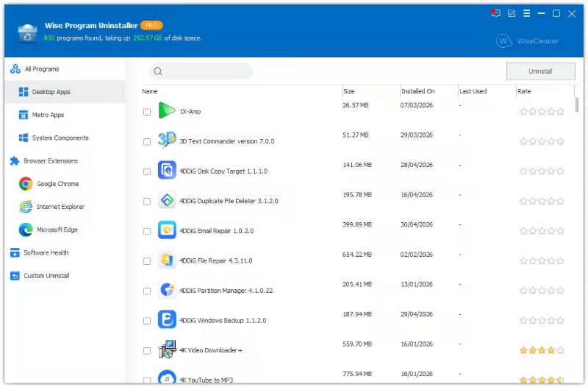Image resolution: width=588 pixels, height=387 pixels.
Task: Click the 4DDiG Disk Copy Target icon
Action: (x=167, y=171)
